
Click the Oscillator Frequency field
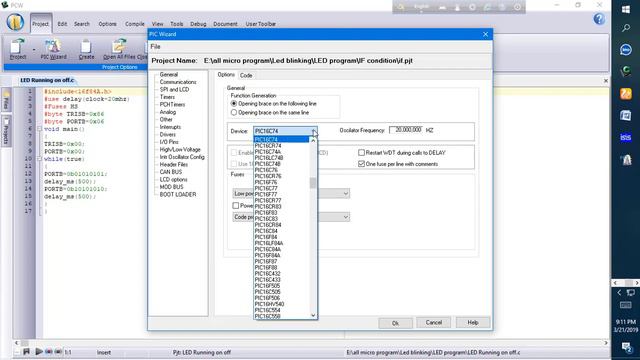(x=406, y=130)
